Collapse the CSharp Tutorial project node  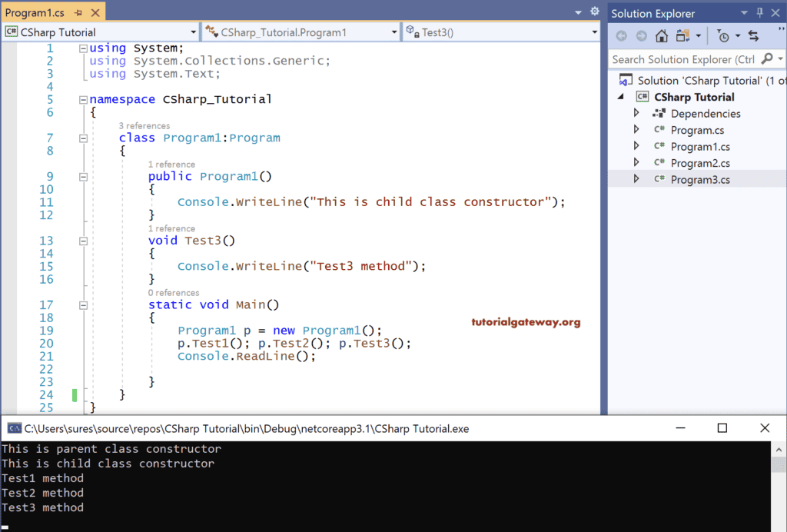621,96
